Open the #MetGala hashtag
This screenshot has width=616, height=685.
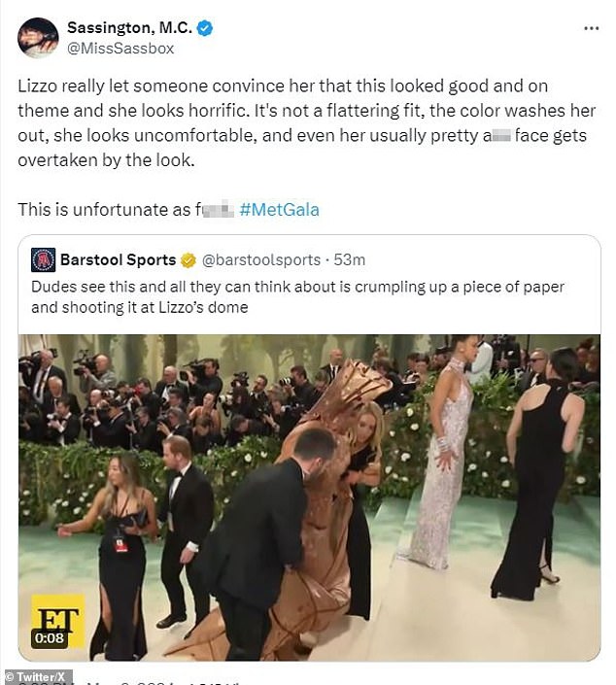pos(279,210)
